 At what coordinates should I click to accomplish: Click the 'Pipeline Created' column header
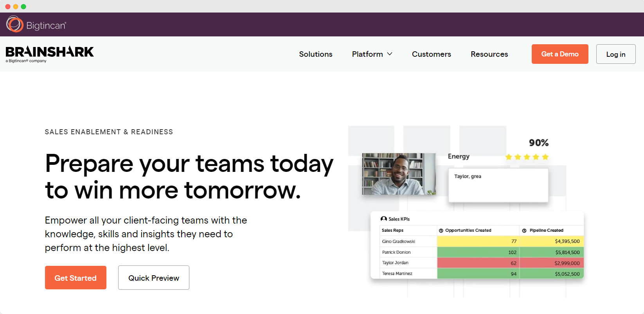[547, 230]
